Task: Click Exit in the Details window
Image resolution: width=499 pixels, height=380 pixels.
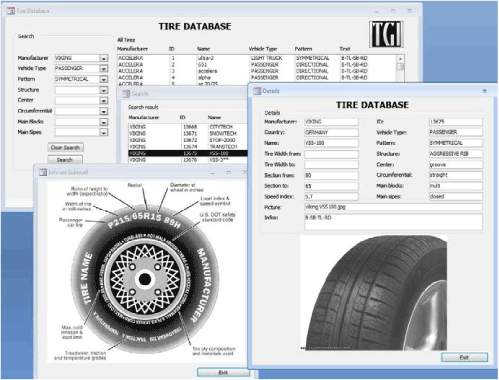Action: pyautogui.click(x=464, y=357)
